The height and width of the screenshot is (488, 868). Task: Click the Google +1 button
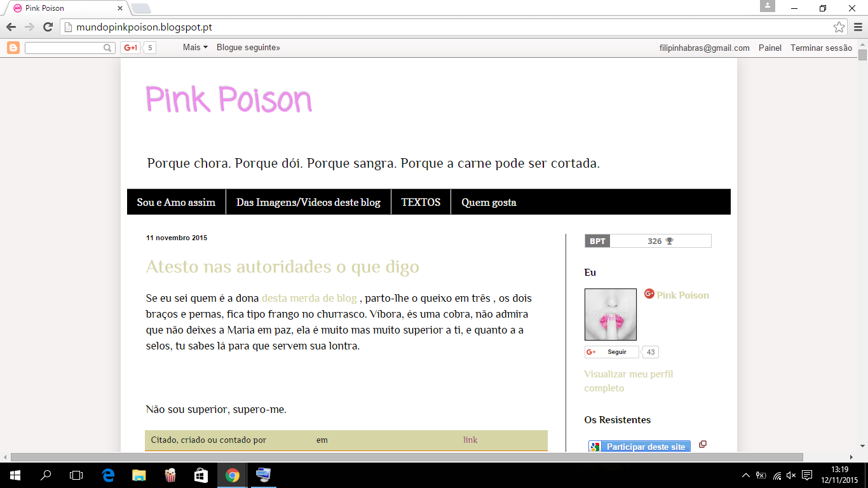click(130, 48)
